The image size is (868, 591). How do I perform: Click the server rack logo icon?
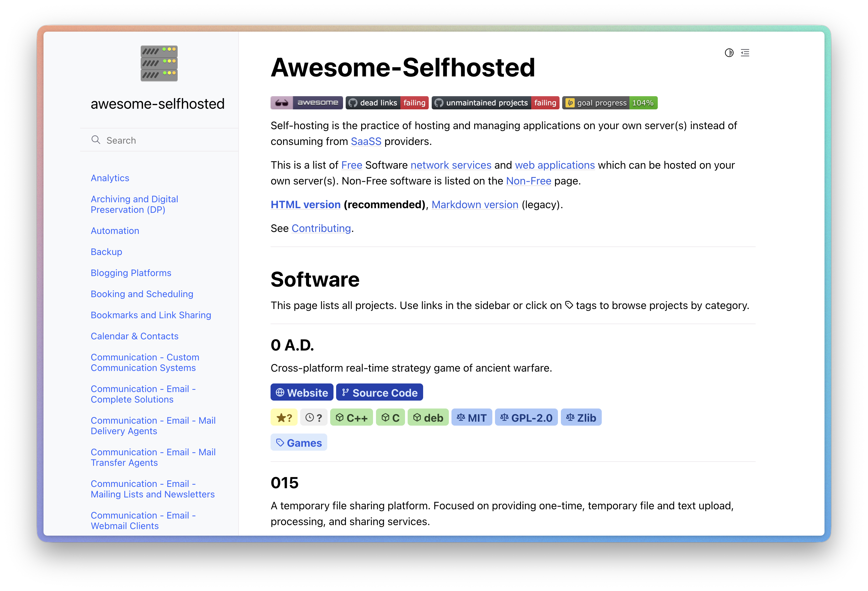pos(159,63)
